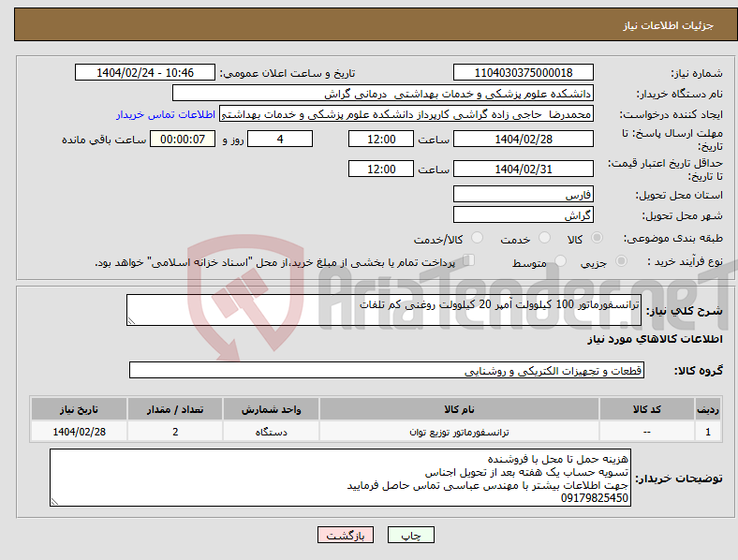Click the table date cell 1404/02/28
The image size is (738, 560).
pyautogui.click(x=79, y=432)
